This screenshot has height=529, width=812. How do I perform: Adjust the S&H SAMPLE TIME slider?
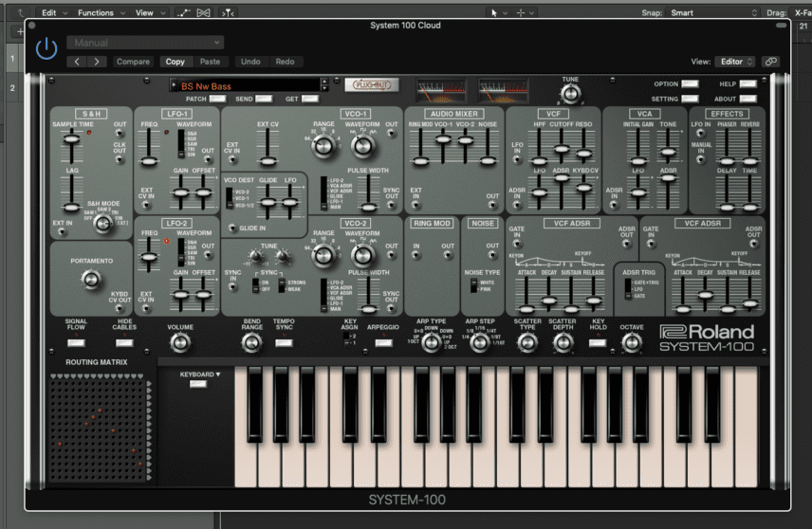click(x=71, y=138)
